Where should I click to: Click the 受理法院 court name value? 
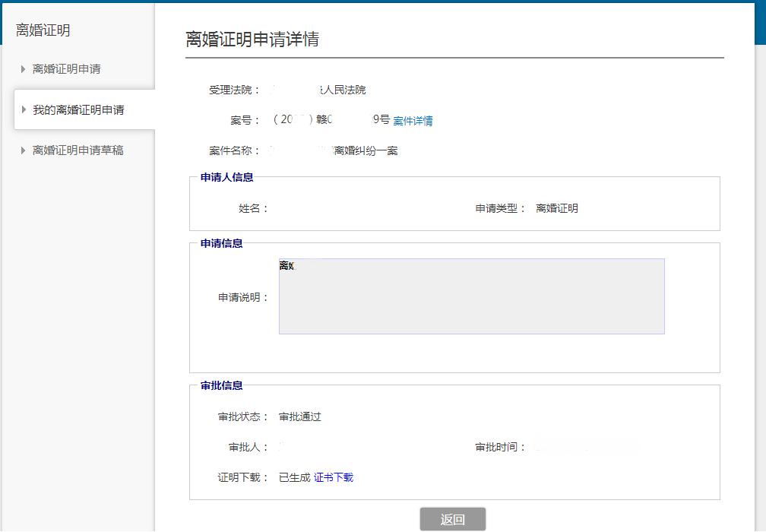[319, 90]
